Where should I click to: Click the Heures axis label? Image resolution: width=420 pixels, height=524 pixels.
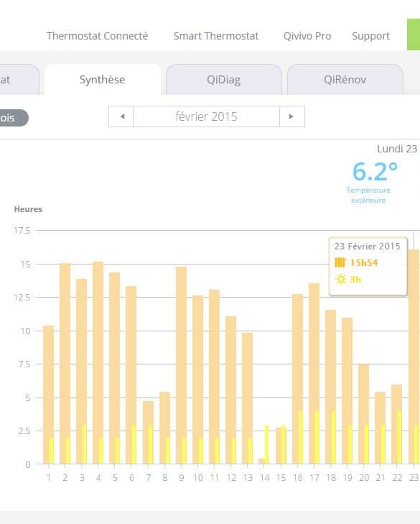[28, 209]
